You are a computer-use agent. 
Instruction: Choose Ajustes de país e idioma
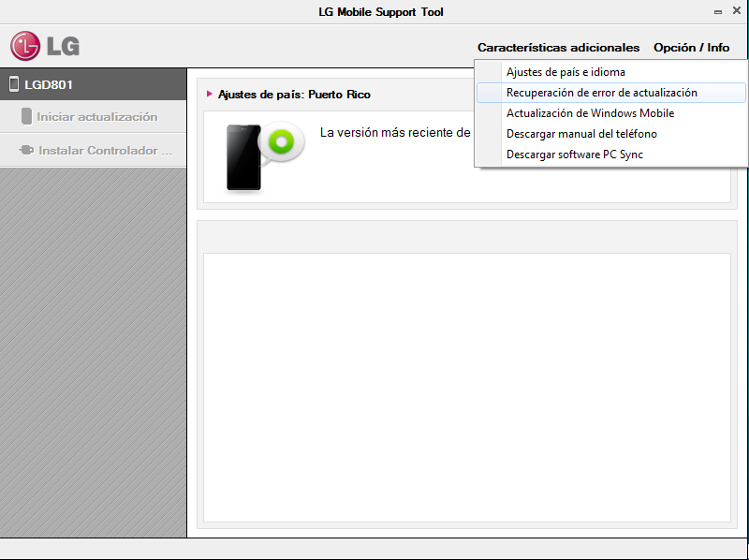coord(611,72)
